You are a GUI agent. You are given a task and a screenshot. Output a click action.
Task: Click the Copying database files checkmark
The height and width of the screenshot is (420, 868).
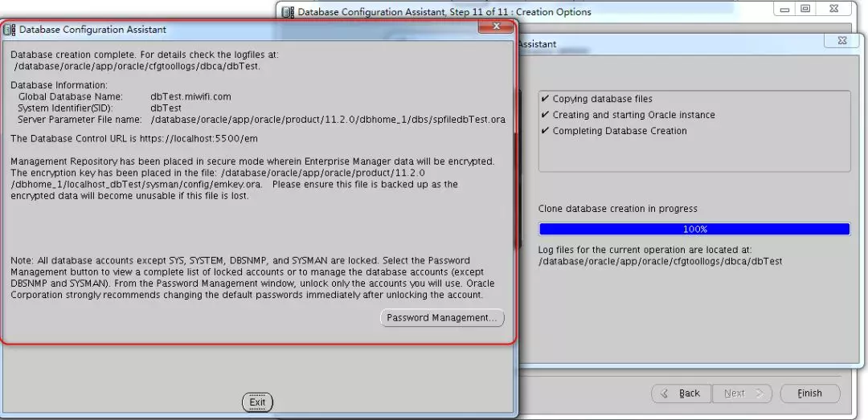point(545,99)
